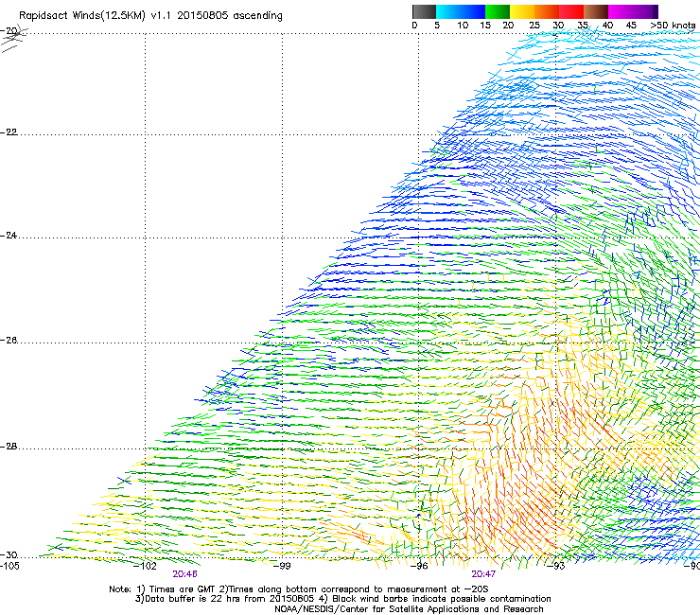Click the black contaminated wind barbs near -20
The width and height of the screenshot is (700, 615).
(15, 40)
